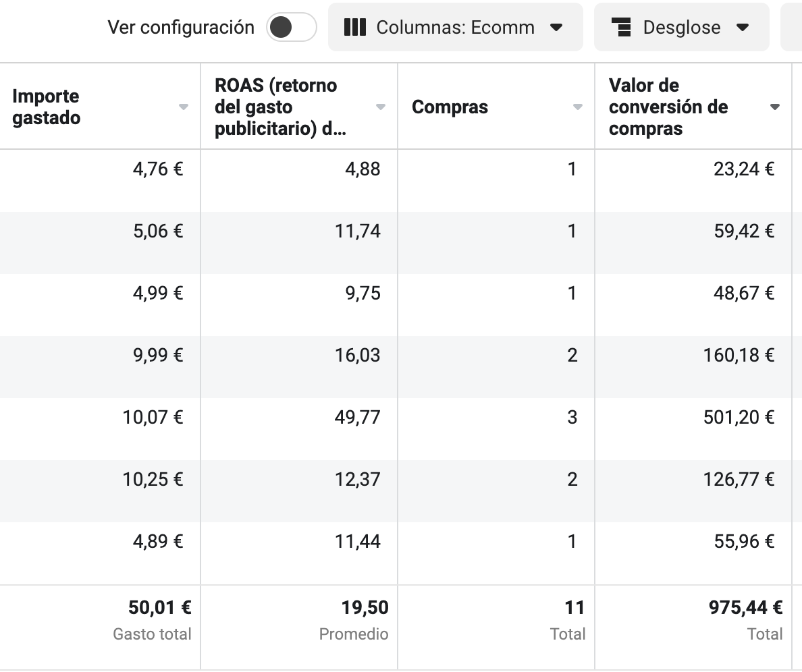Open the Columnas: Ecomm dropdown arrow
This screenshot has width=802, height=672.
pyautogui.click(x=556, y=27)
